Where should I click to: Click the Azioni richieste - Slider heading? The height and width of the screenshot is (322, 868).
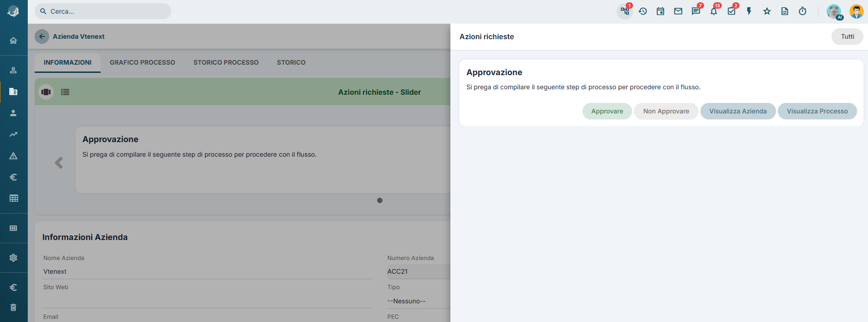coord(379,92)
